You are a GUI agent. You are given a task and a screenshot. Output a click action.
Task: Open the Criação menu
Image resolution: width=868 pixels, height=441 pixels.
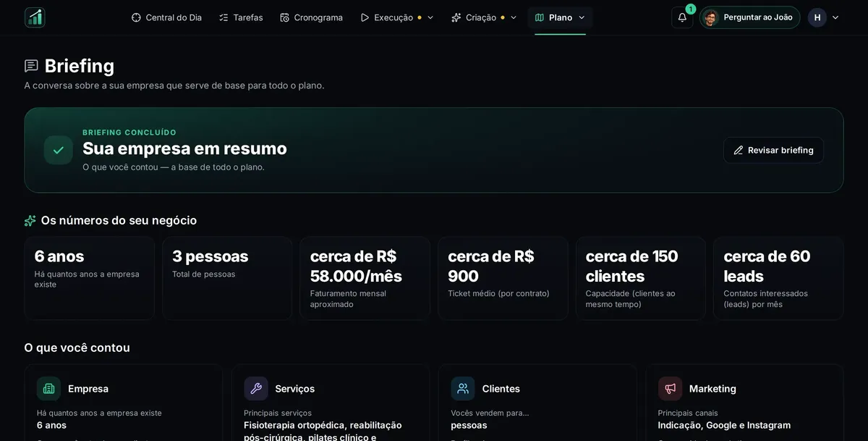click(x=484, y=17)
